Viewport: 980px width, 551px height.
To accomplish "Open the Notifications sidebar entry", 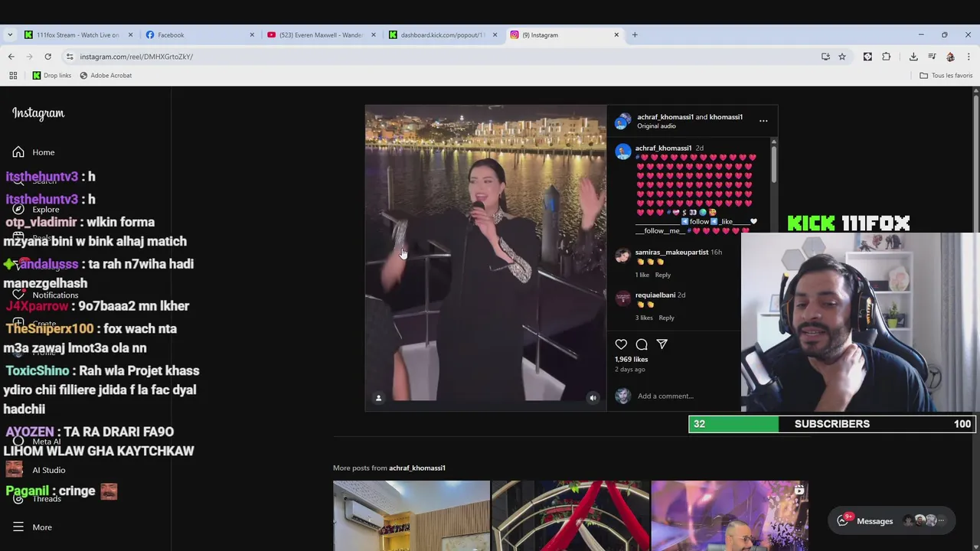I will click(x=45, y=295).
